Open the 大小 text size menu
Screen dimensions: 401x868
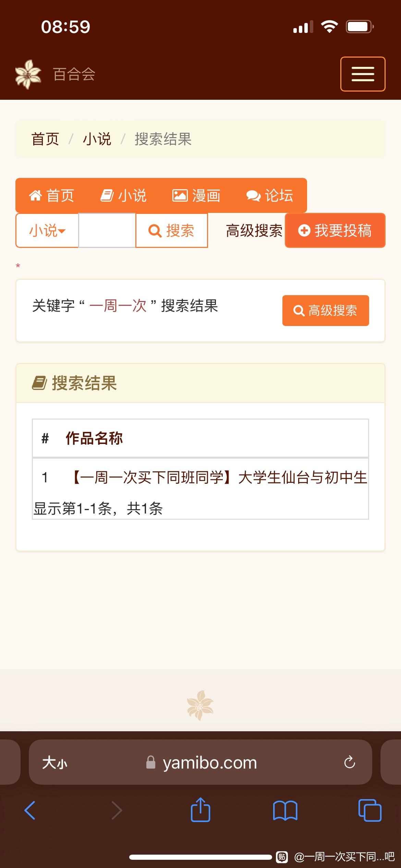[x=55, y=763]
